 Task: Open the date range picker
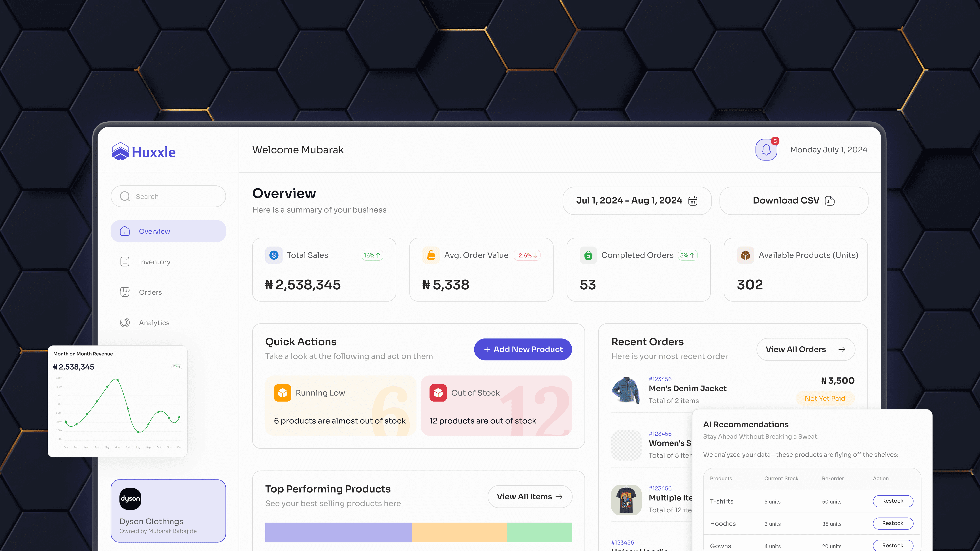[637, 200]
